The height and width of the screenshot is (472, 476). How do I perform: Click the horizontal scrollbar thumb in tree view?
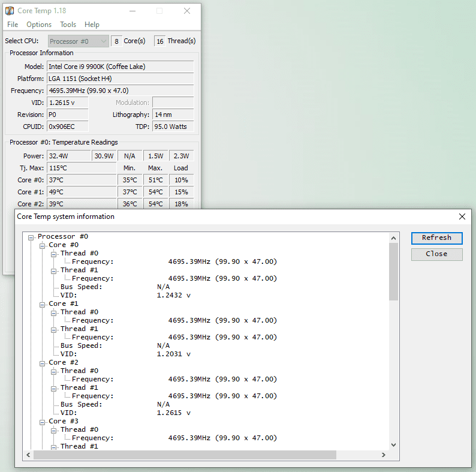(x=185, y=455)
